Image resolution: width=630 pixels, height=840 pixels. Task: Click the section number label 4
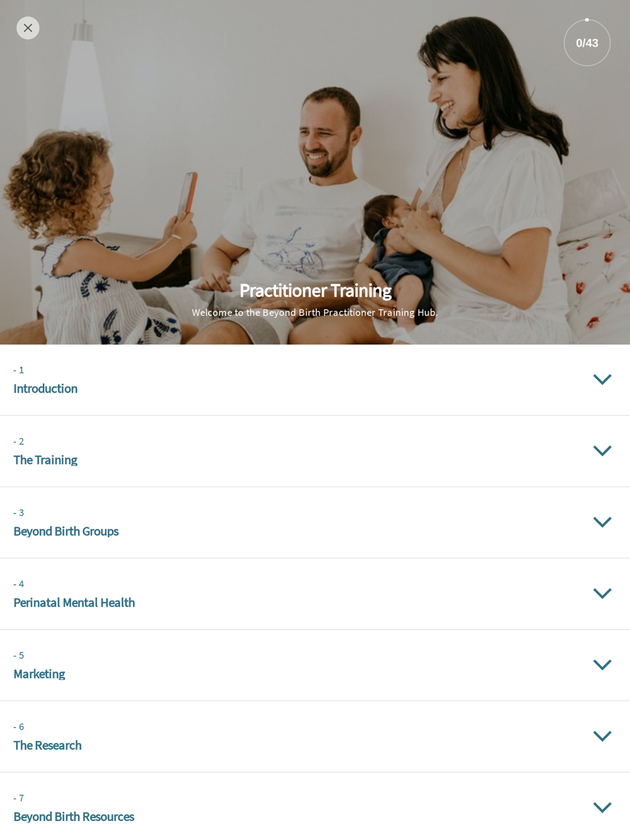(x=19, y=584)
